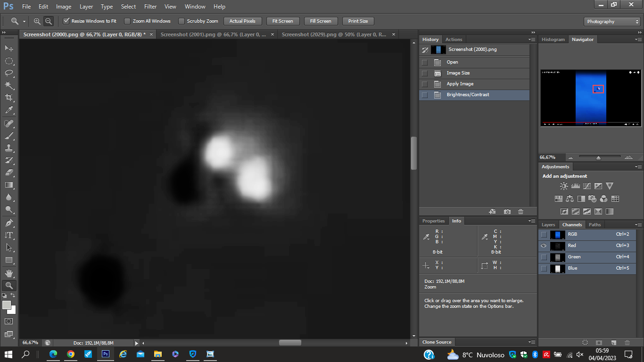The width and height of the screenshot is (644, 362).
Task: Show the Green channel visibility
Action: (544, 257)
